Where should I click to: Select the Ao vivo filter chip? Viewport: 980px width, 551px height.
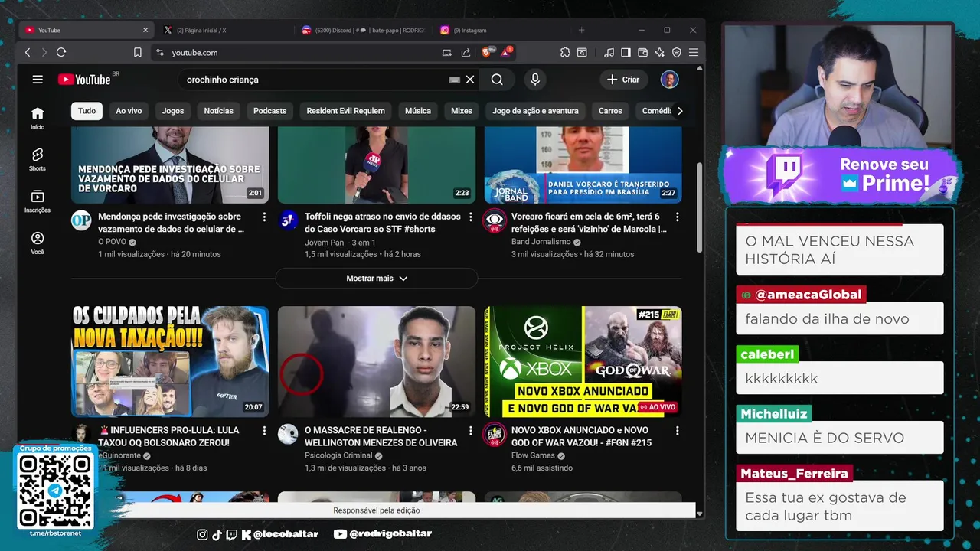tap(129, 111)
